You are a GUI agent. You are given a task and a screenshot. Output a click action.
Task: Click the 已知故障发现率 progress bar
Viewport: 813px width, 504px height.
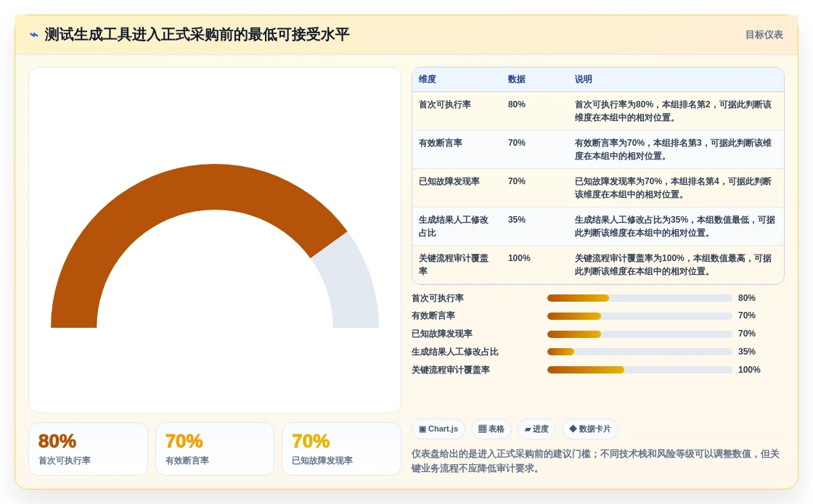coord(640,334)
